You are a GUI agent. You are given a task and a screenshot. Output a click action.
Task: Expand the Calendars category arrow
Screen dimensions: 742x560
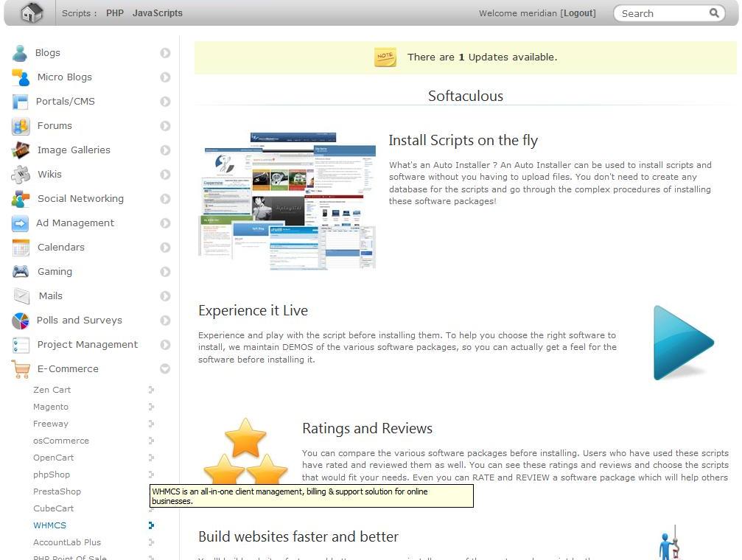165,248
